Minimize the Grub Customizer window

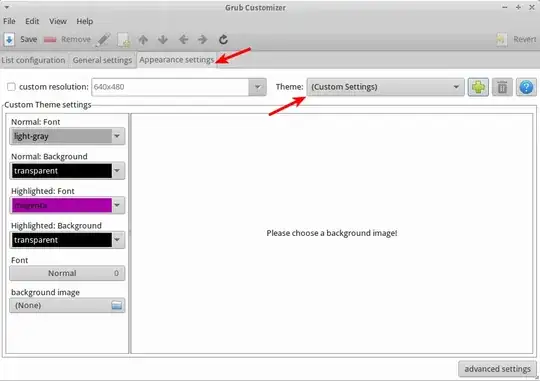[x=505, y=7]
